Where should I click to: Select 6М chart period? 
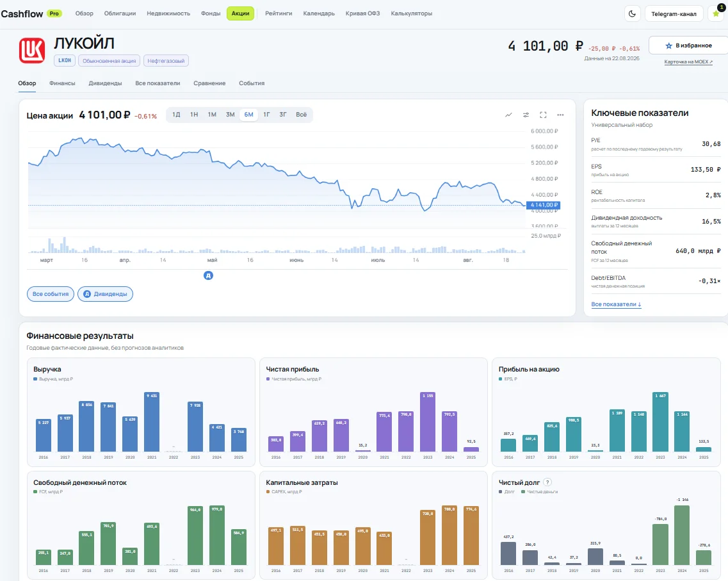click(249, 115)
